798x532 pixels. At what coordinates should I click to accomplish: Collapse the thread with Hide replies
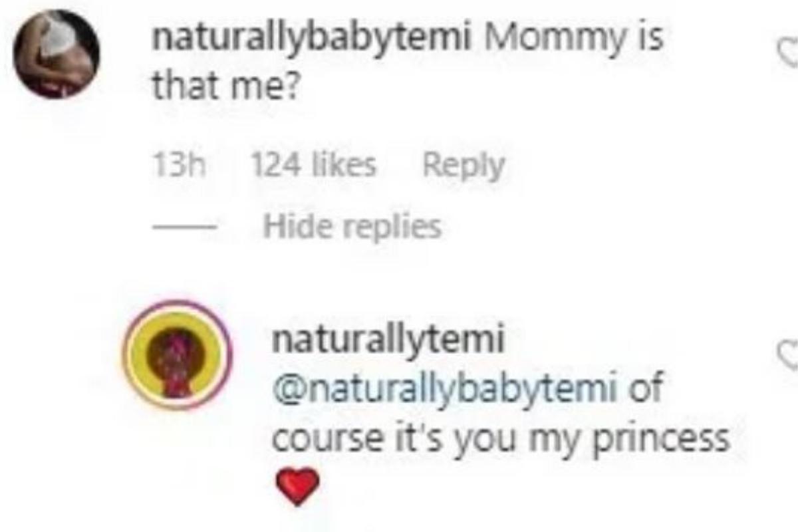pyautogui.click(x=352, y=227)
